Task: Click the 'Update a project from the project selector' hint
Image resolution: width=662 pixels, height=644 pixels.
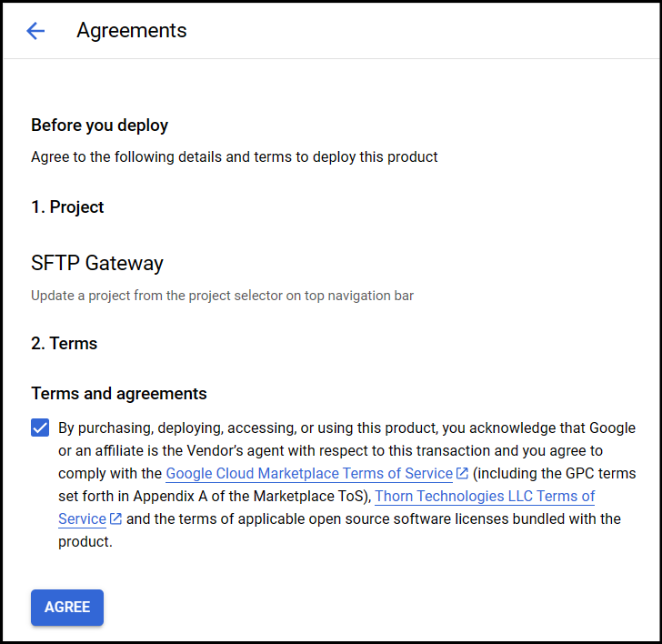Action: pyautogui.click(x=222, y=296)
